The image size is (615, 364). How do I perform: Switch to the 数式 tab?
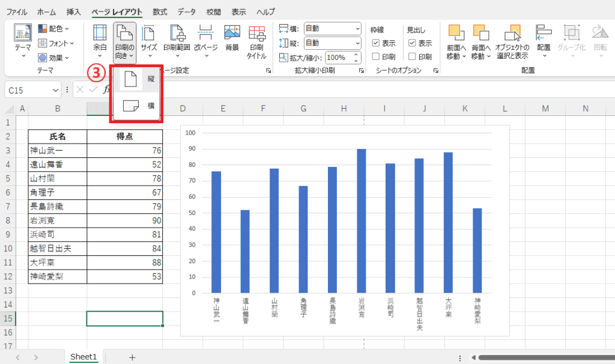click(x=160, y=12)
